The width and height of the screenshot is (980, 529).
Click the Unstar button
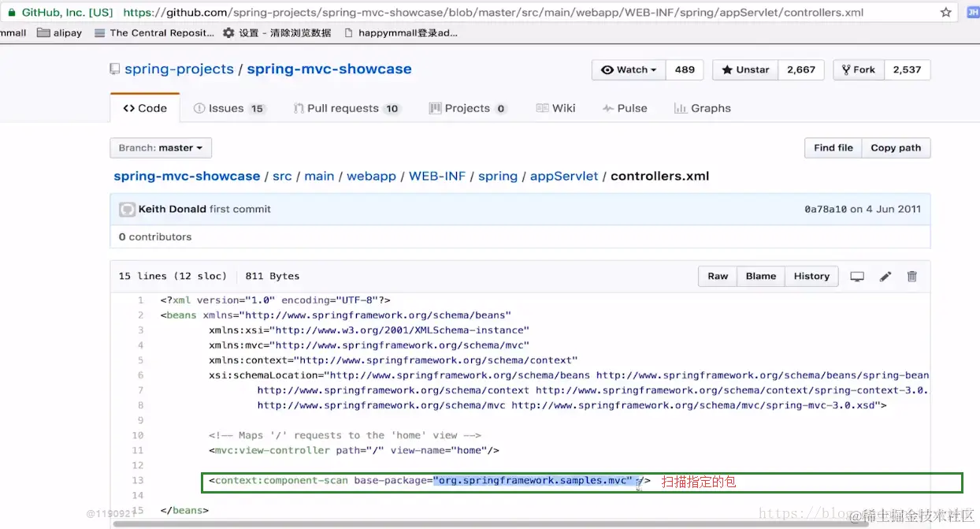745,69
